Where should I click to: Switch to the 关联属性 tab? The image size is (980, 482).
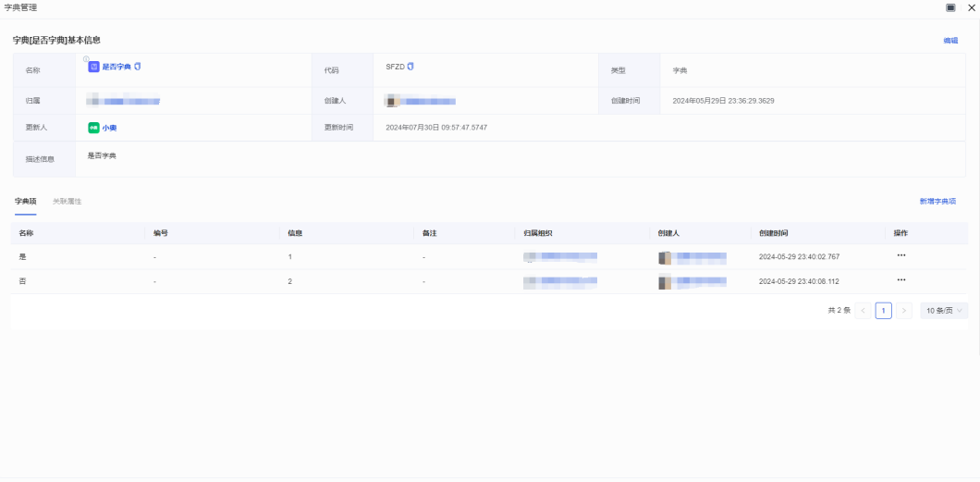67,201
